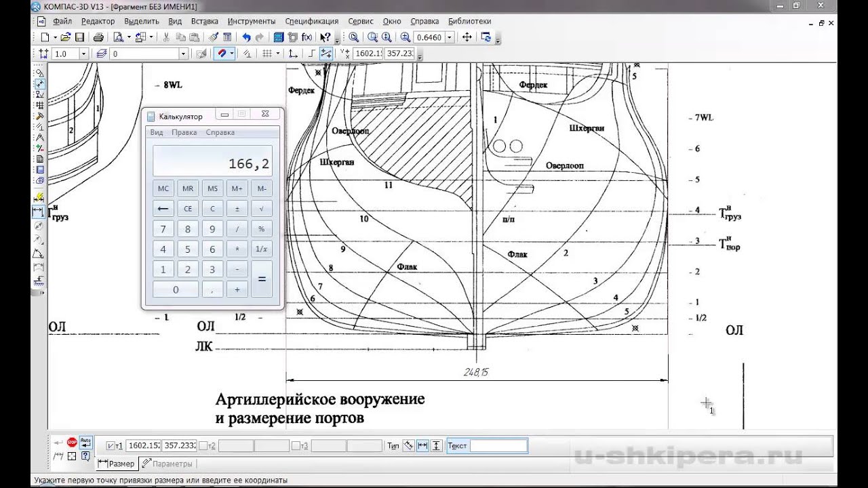Screen dimensions: 868x488
Task: Refresh the view with the redraw icon
Action: [486, 37]
